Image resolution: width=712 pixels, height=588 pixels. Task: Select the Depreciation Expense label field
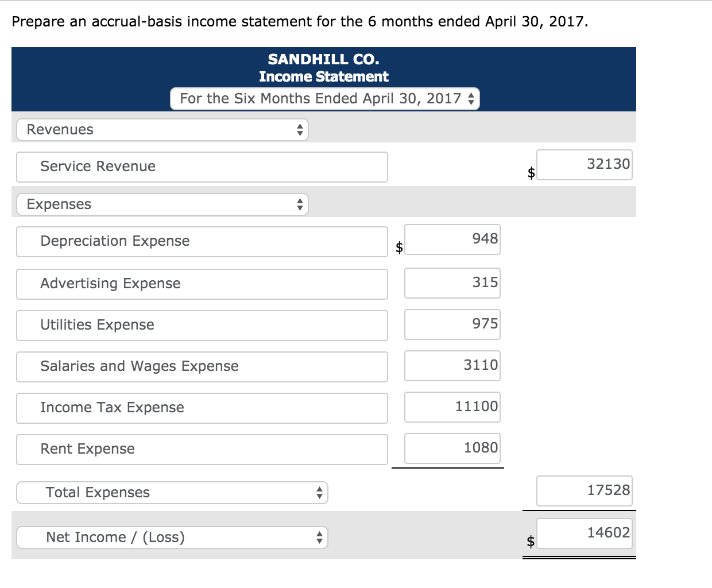tap(202, 241)
